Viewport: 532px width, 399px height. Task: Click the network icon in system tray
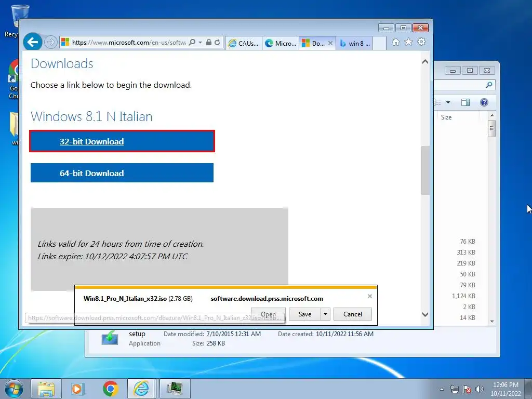click(454, 389)
